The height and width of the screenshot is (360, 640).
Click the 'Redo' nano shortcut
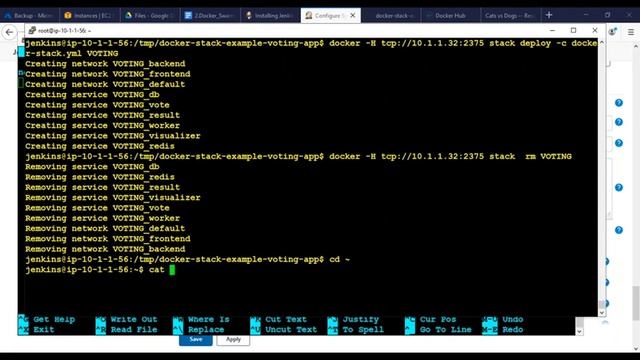[513, 329]
